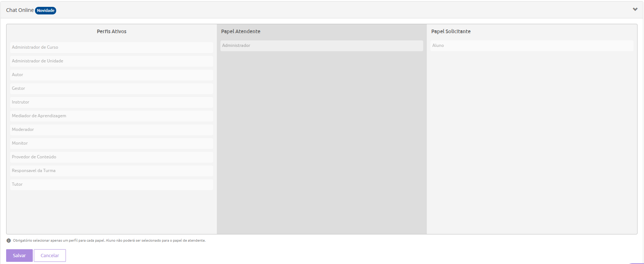Pick the Gestor profile
This screenshot has width=644, height=264.
point(111,88)
